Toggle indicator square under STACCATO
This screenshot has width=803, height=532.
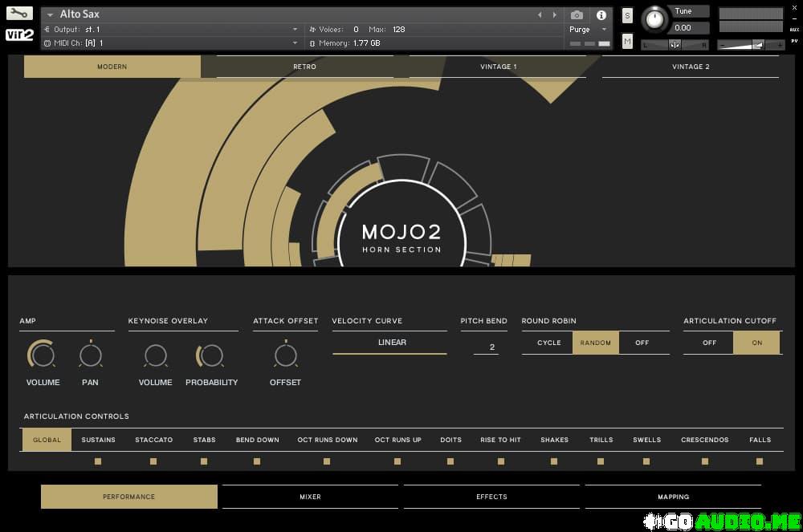click(x=153, y=461)
